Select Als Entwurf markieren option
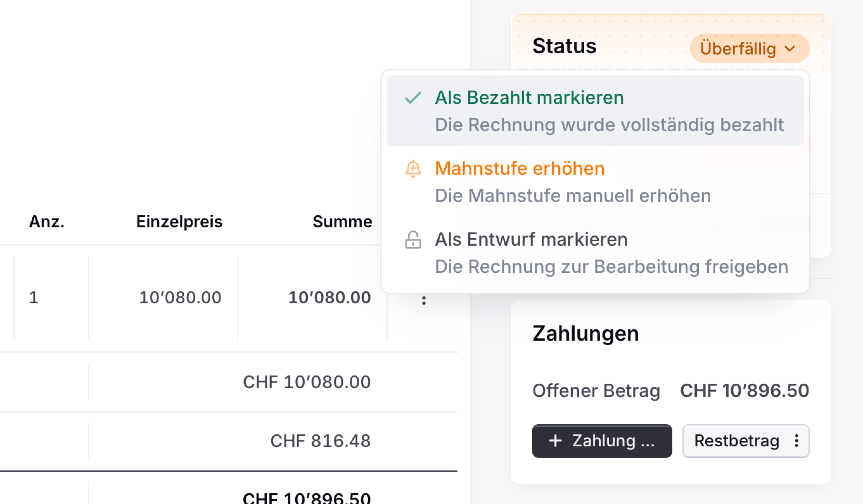The image size is (863, 504). tap(595, 253)
